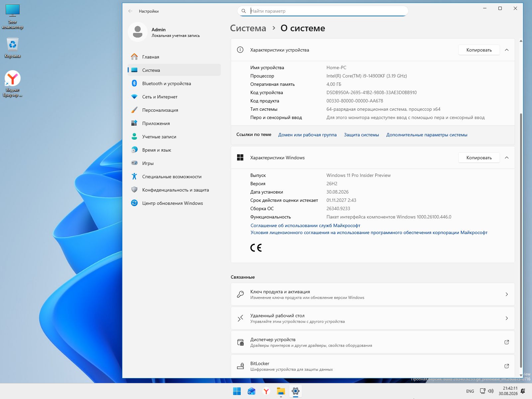Screen dimensions: 532x399
Task: Open Центр обновления Windows
Action: [x=174, y=203]
